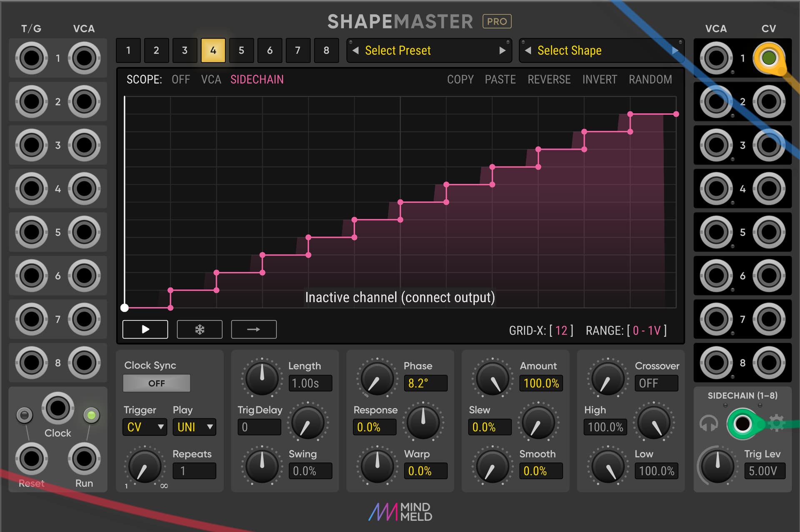
Task: Click the Swing knob
Action: coord(262,466)
